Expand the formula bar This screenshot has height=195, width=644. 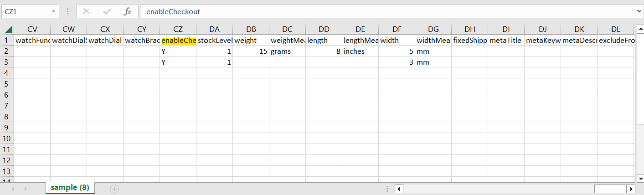tap(639, 11)
